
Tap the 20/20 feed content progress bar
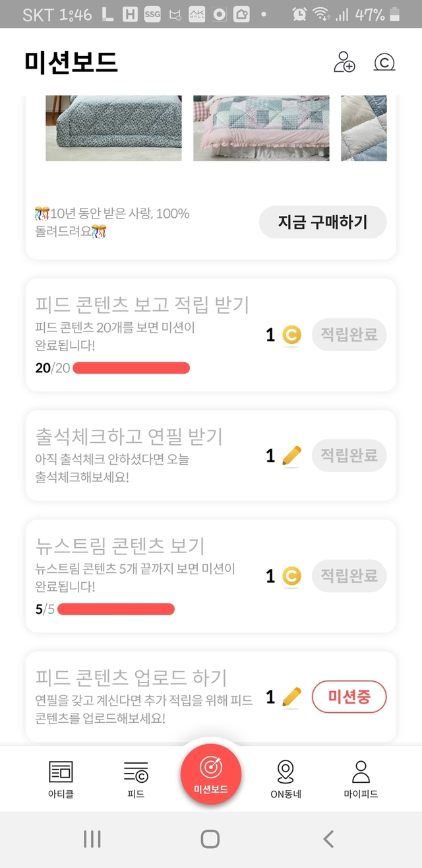(x=131, y=368)
